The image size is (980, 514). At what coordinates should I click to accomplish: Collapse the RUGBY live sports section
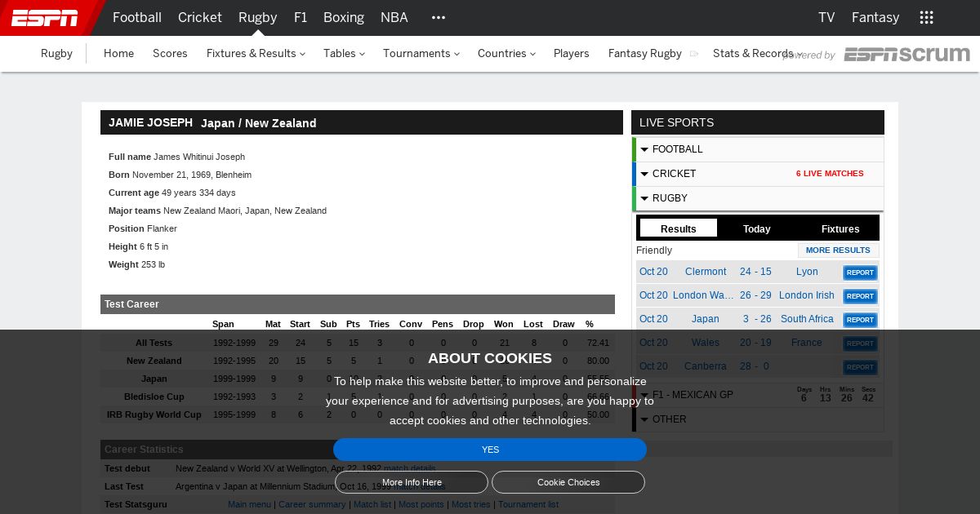click(759, 198)
